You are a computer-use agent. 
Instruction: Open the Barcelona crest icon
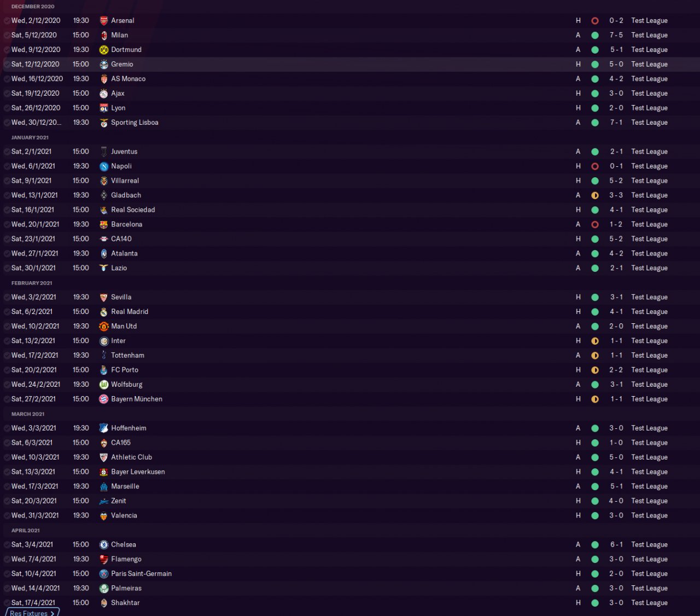point(104,224)
